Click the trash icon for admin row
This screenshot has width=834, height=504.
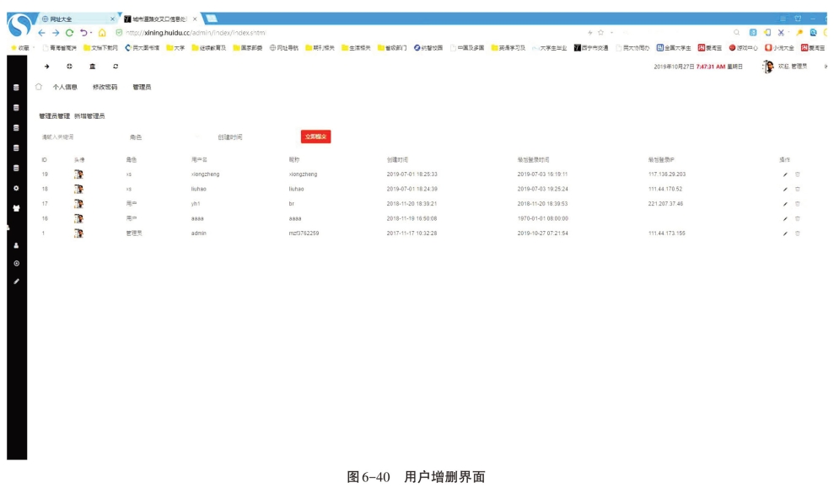coord(797,233)
